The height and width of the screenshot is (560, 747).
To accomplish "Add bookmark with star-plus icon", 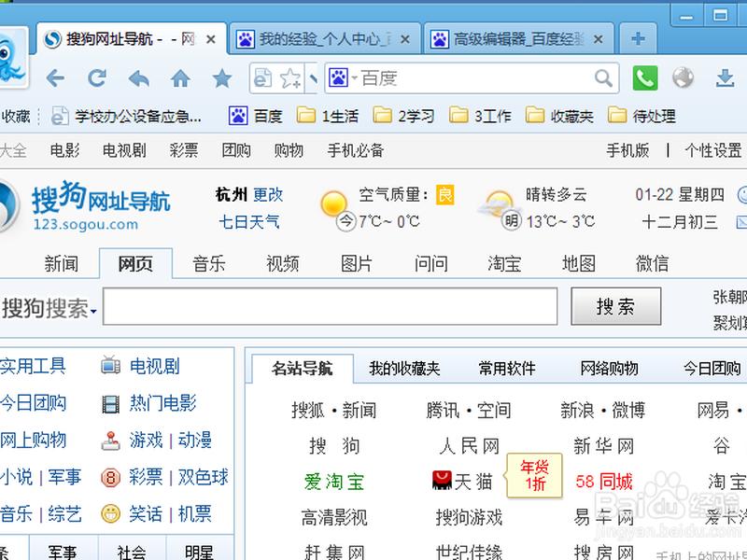I will (290, 78).
